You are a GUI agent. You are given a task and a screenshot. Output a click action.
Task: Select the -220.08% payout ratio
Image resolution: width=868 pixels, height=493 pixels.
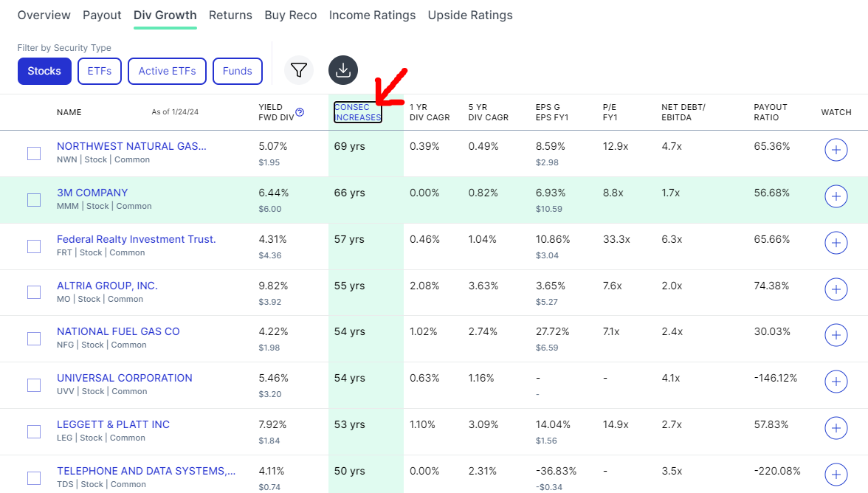(777, 471)
